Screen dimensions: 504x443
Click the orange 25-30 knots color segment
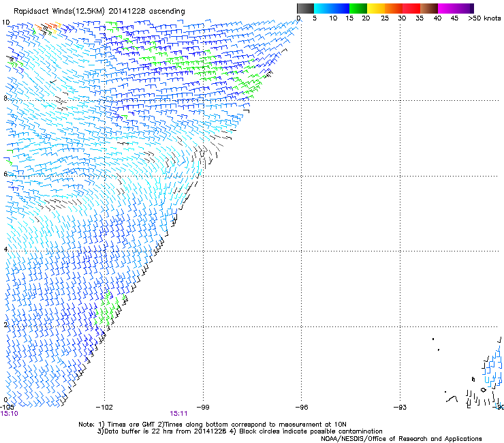[x=394, y=8]
